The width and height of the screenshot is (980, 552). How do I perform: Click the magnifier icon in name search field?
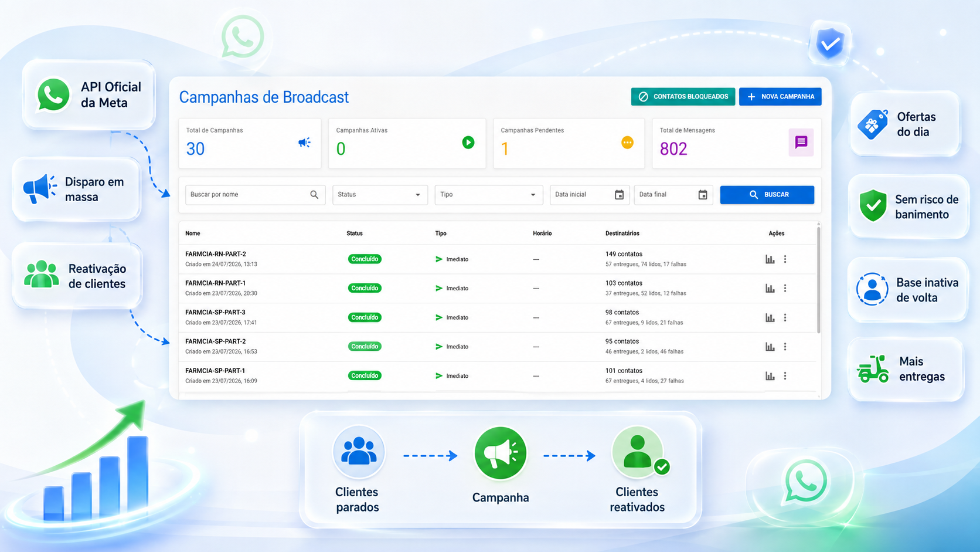click(314, 195)
